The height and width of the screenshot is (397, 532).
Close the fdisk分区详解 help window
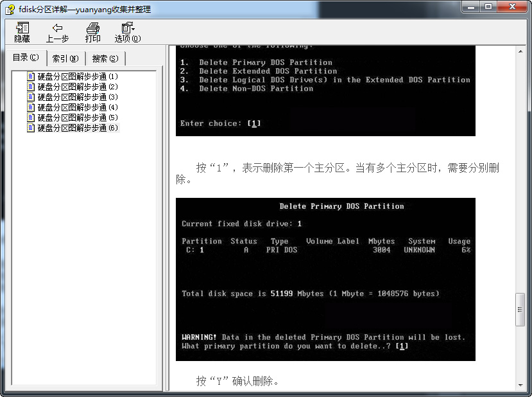512,7
